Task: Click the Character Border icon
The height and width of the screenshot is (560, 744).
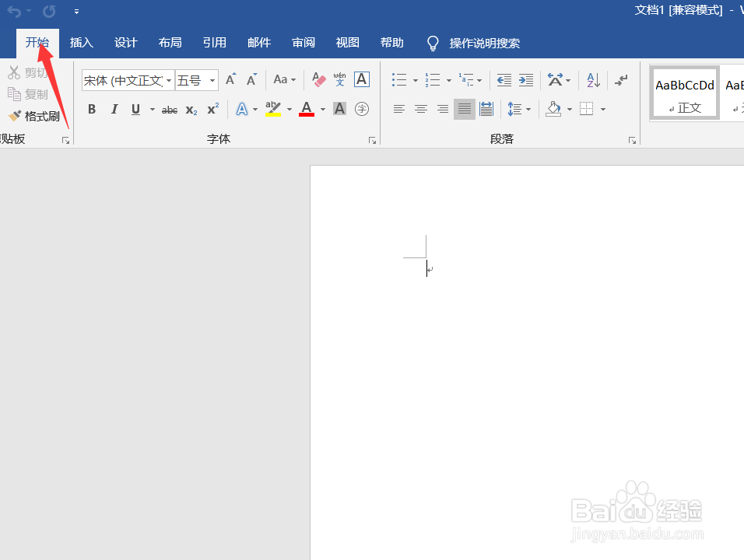Action: point(362,79)
